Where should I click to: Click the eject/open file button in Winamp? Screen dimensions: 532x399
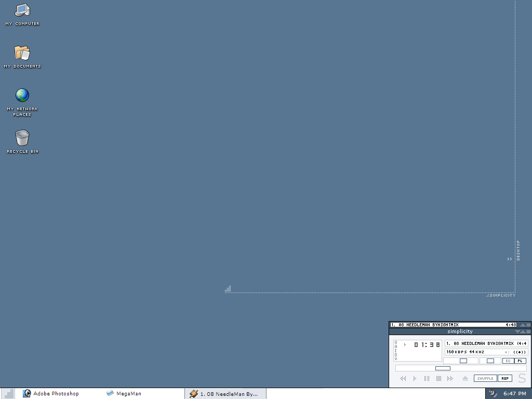point(465,378)
